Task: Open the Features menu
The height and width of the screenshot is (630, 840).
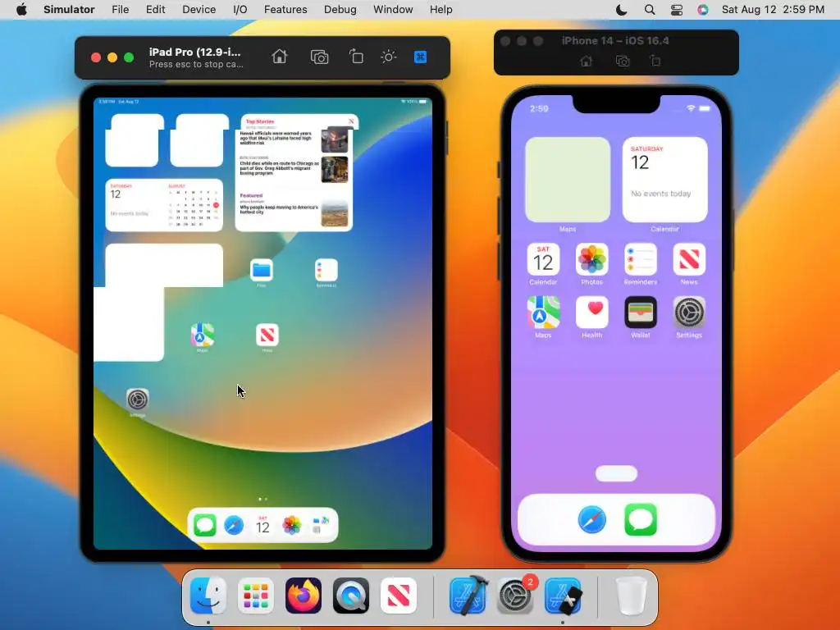Action: (285, 10)
